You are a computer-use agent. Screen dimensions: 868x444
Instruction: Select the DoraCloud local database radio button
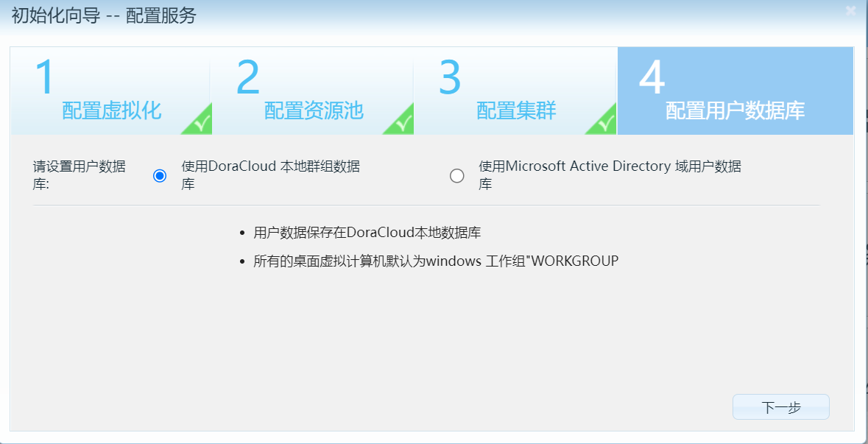pyautogui.click(x=160, y=175)
